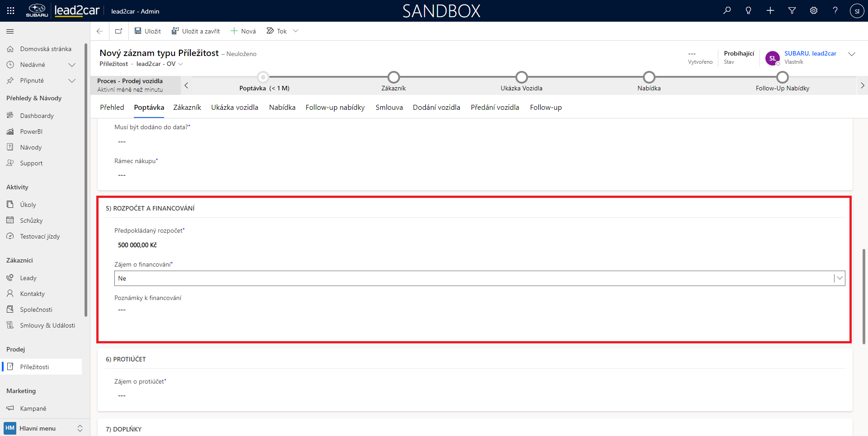The width and height of the screenshot is (868, 436).
Task: Expand the Nedávné section in sidebar
Action: click(x=71, y=65)
